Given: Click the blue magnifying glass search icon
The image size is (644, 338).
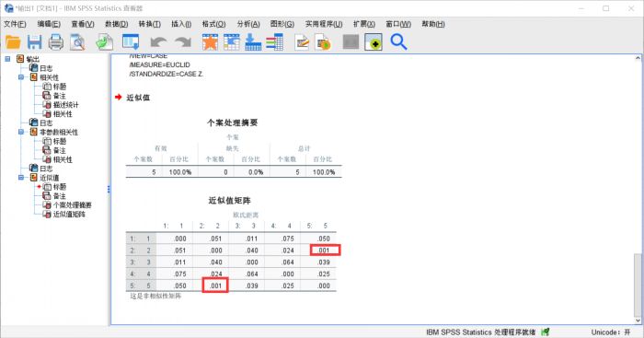Looking at the screenshot, I should (x=398, y=42).
